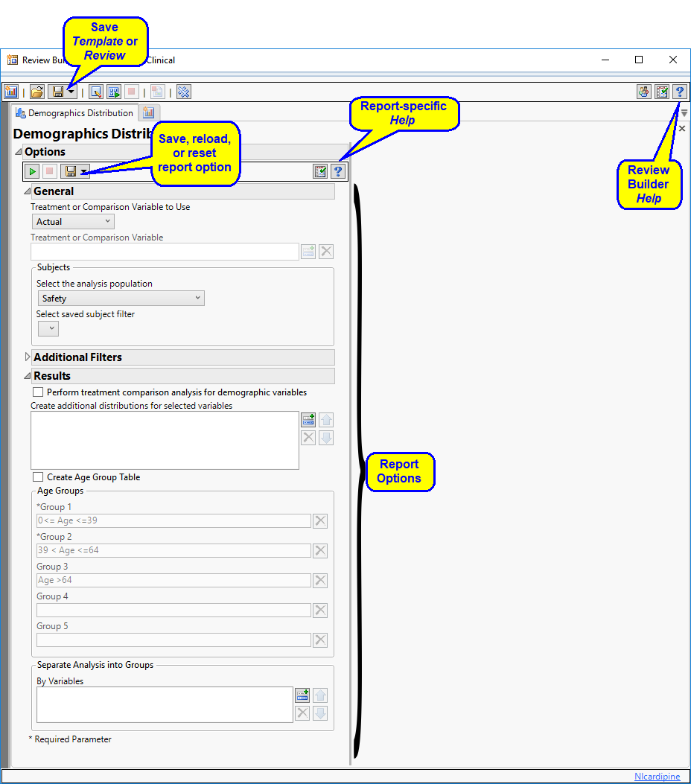Clear the Group 2 age field with X
This screenshot has width=691, height=784.
(320, 551)
